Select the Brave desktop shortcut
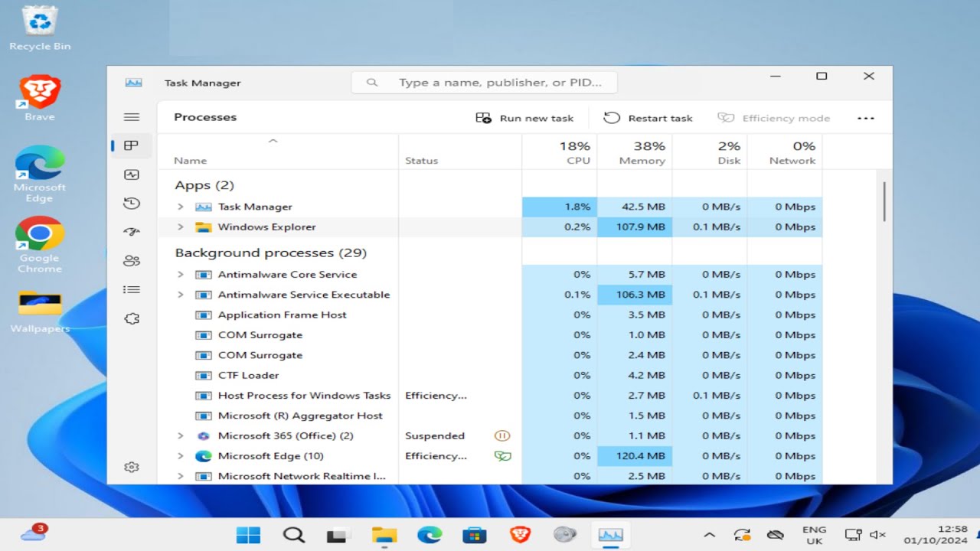This screenshot has width=980, height=551. click(39, 98)
